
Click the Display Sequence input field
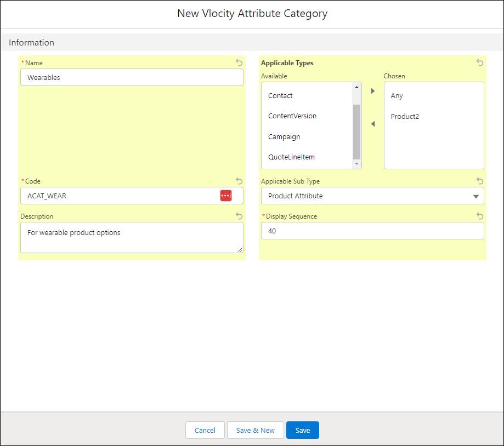click(x=372, y=231)
